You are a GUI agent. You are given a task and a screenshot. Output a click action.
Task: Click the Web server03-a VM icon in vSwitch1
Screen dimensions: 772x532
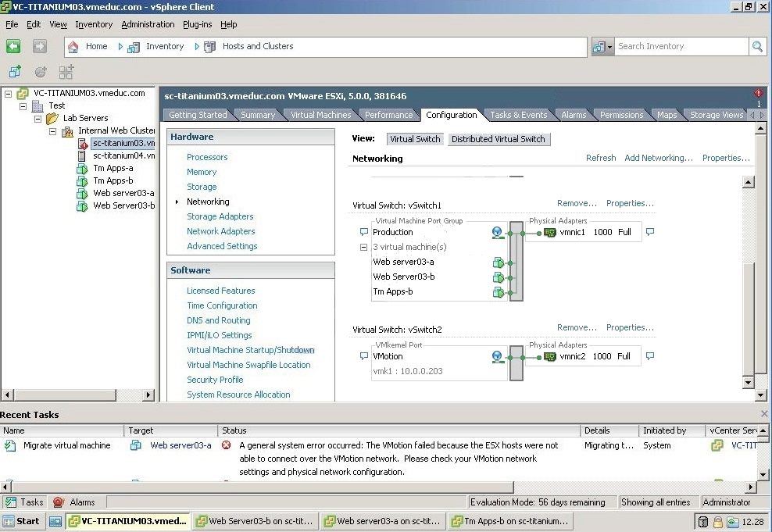(x=499, y=262)
